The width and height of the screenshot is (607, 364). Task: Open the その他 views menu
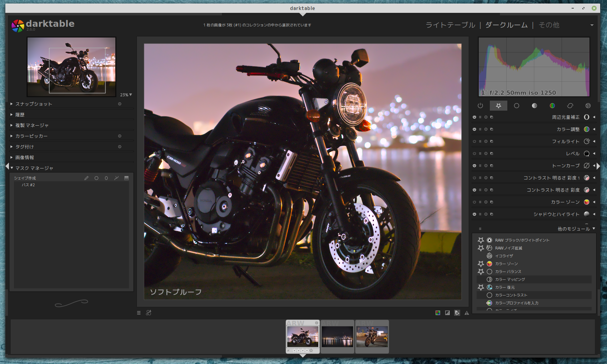[549, 25]
